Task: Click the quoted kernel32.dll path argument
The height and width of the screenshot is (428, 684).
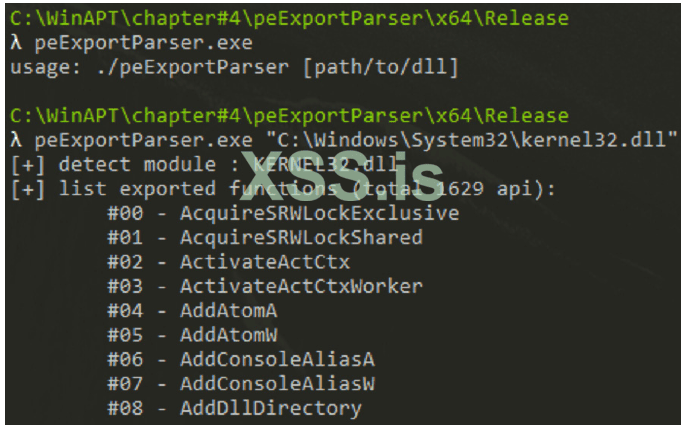Action: (476, 140)
